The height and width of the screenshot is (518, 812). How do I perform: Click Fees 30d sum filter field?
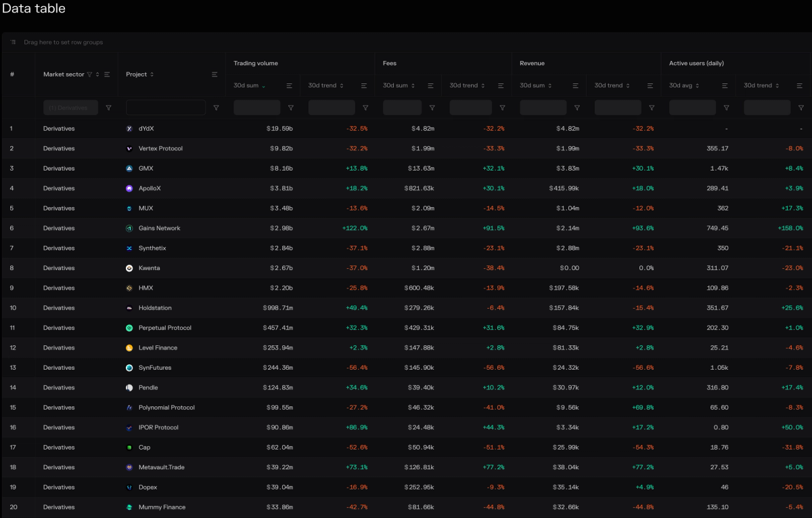402,108
